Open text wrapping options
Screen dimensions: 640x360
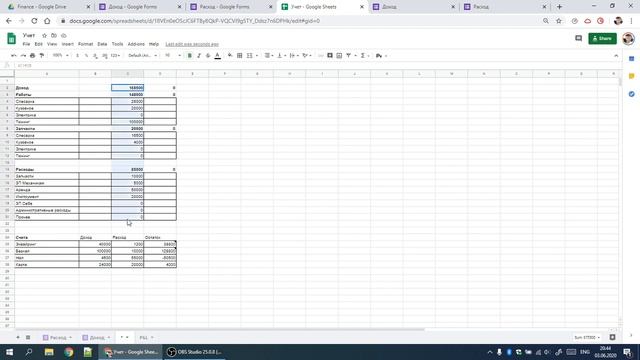293,56
